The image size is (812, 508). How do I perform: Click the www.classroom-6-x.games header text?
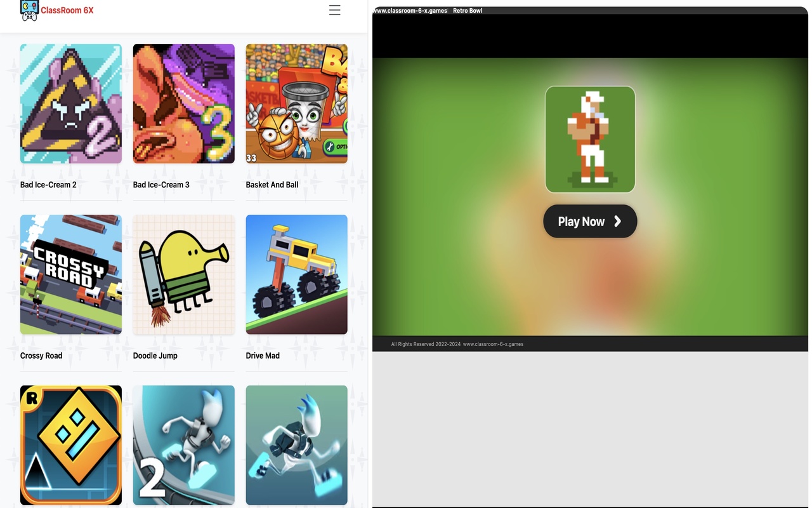[x=410, y=11]
